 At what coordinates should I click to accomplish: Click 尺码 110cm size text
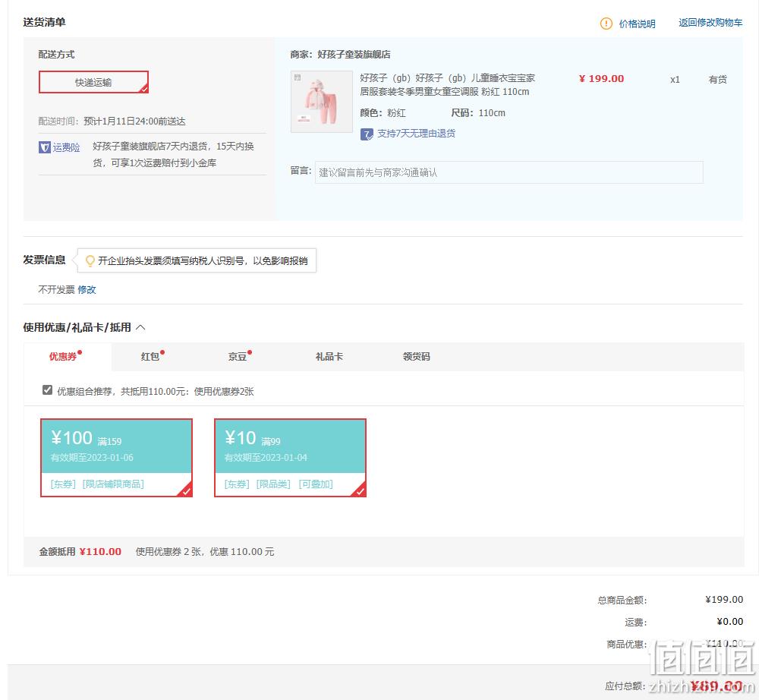[x=478, y=113]
